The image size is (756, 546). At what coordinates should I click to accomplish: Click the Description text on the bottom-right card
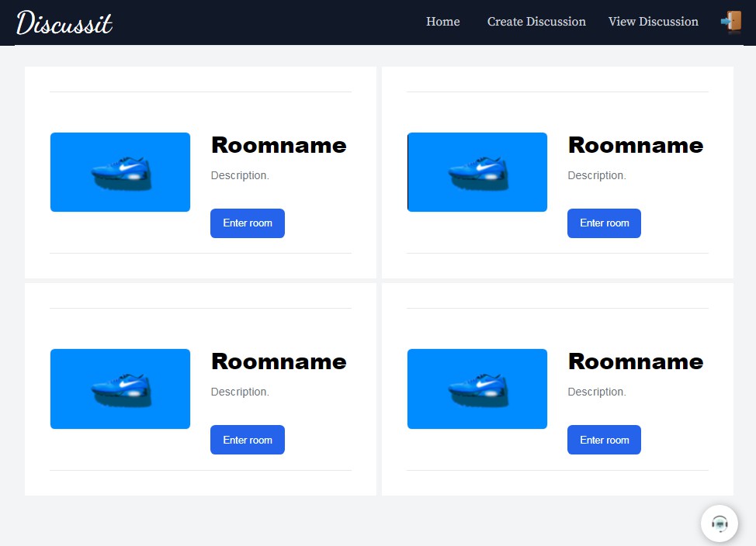[596, 392]
